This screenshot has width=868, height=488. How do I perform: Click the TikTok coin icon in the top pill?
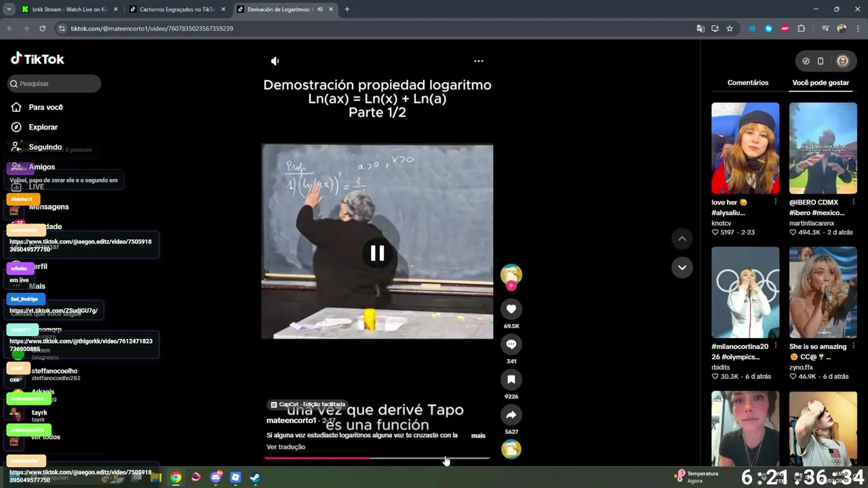[806, 61]
